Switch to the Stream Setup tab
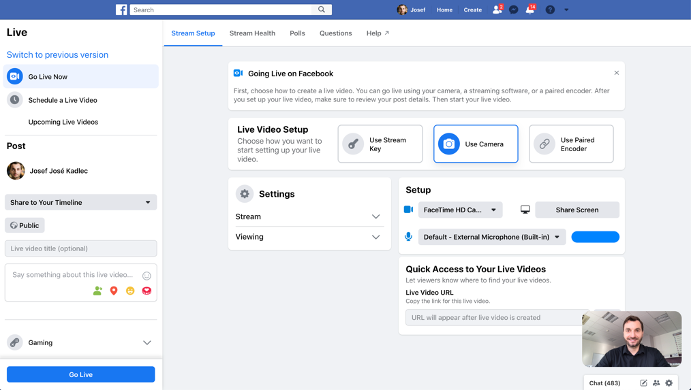 coord(193,33)
